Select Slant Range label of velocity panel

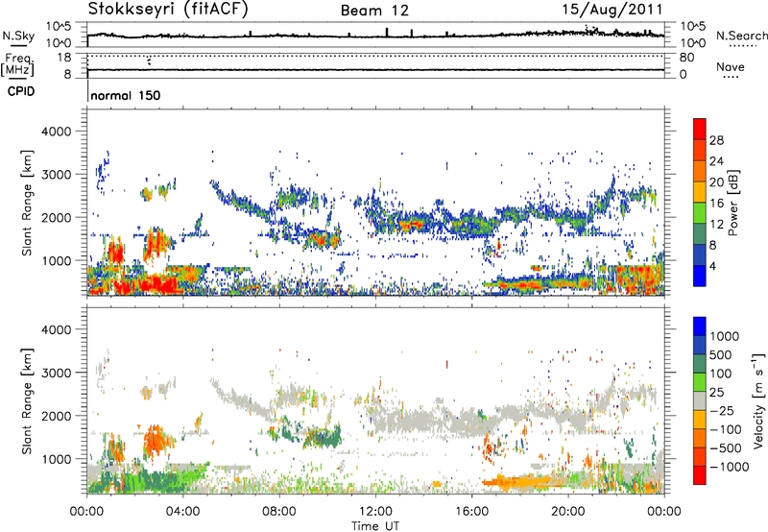coord(27,400)
